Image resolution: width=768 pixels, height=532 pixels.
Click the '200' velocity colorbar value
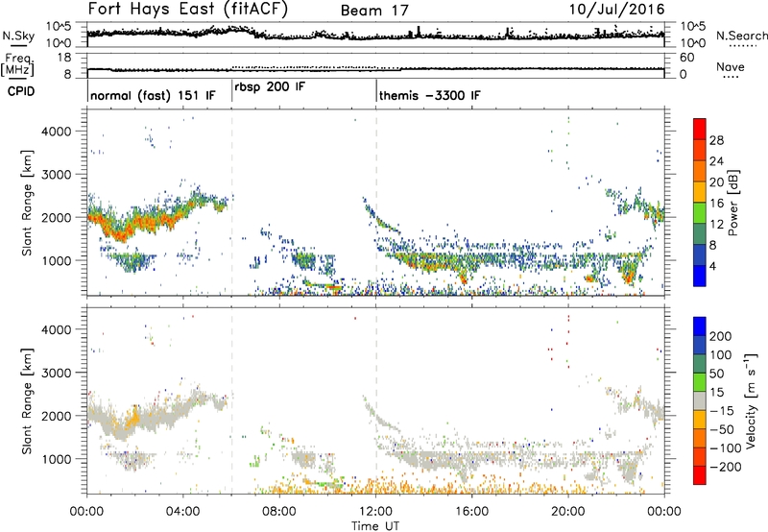[721, 336]
